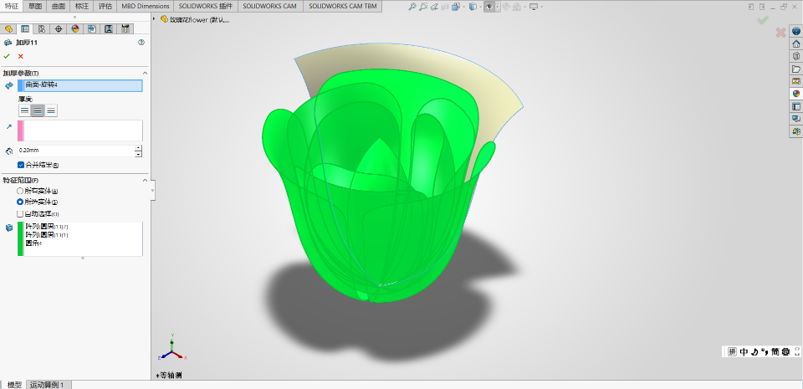Image resolution: width=803 pixels, height=389 pixels.
Task: Click the Previous View icon
Action: (434, 7)
